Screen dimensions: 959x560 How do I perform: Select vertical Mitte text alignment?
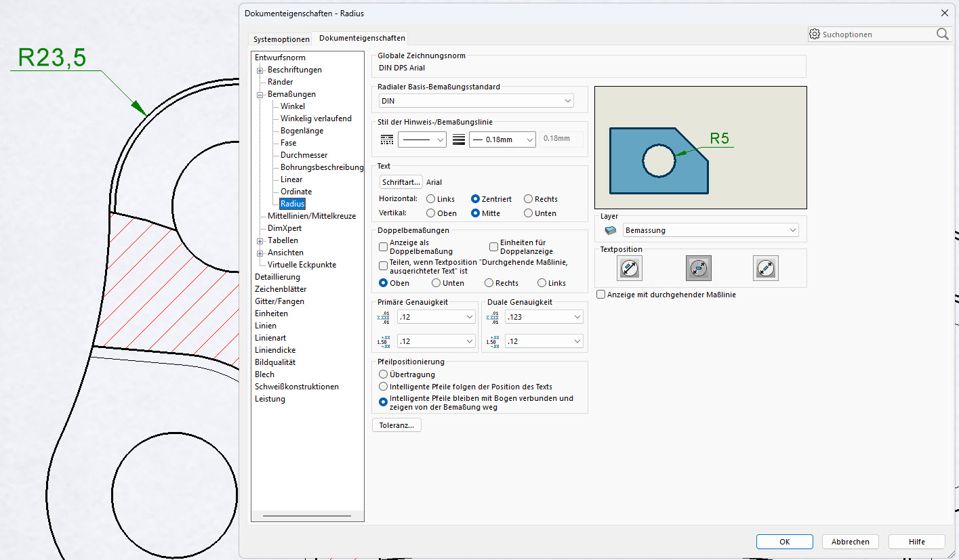[476, 213]
